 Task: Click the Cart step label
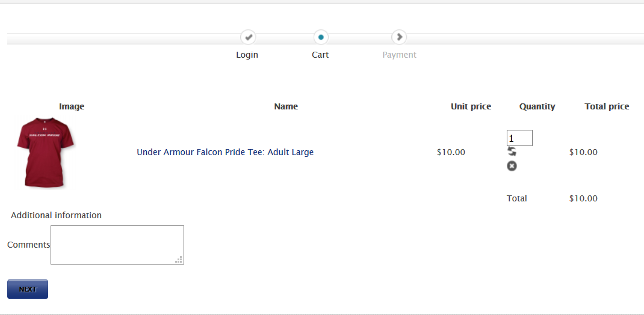pyautogui.click(x=320, y=55)
